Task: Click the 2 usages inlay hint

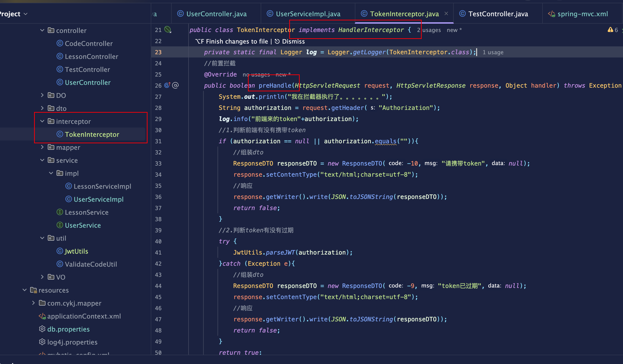Action: (429, 30)
